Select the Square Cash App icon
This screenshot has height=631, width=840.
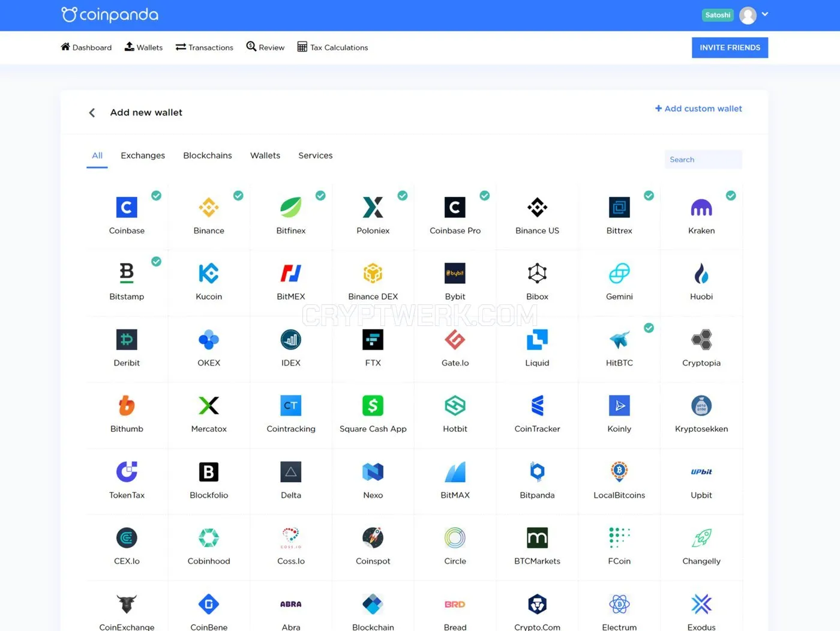[x=373, y=406]
